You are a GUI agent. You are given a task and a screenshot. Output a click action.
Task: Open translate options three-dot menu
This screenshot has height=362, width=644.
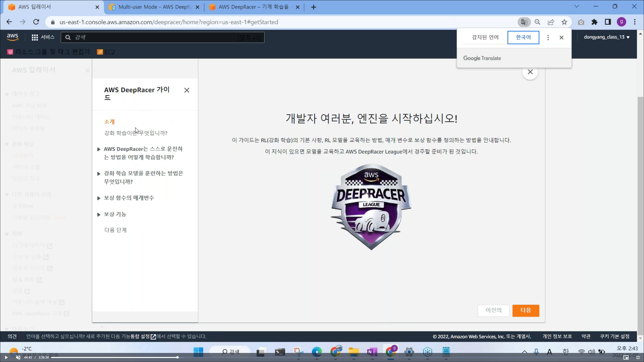[x=548, y=37]
